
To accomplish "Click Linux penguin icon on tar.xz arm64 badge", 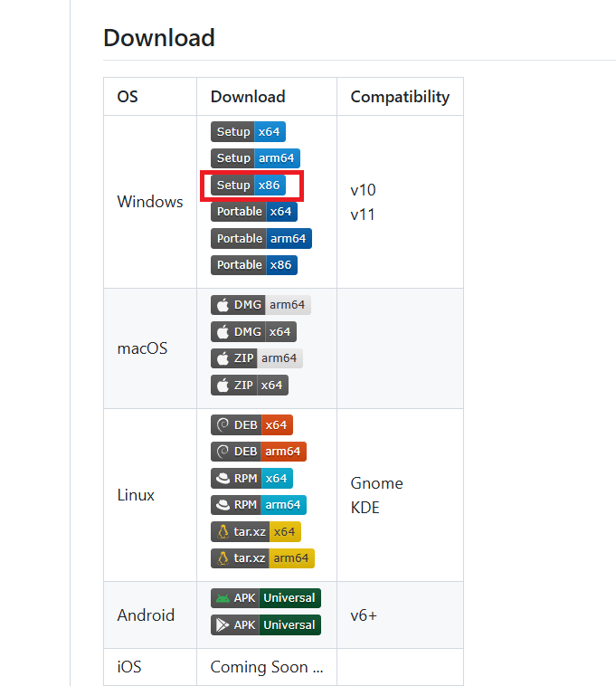I will coord(223,558).
